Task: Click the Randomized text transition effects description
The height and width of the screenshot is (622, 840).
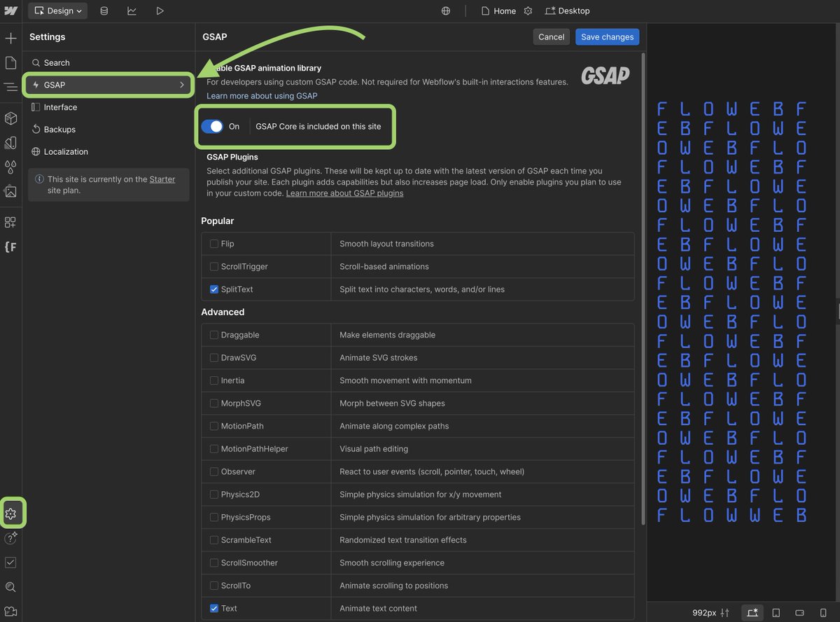Action: [x=403, y=540]
